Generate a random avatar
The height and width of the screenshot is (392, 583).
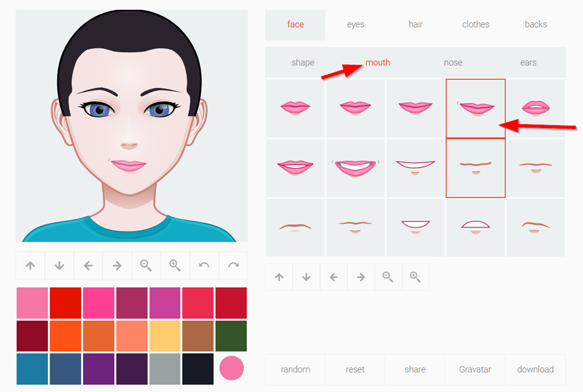[295, 370]
